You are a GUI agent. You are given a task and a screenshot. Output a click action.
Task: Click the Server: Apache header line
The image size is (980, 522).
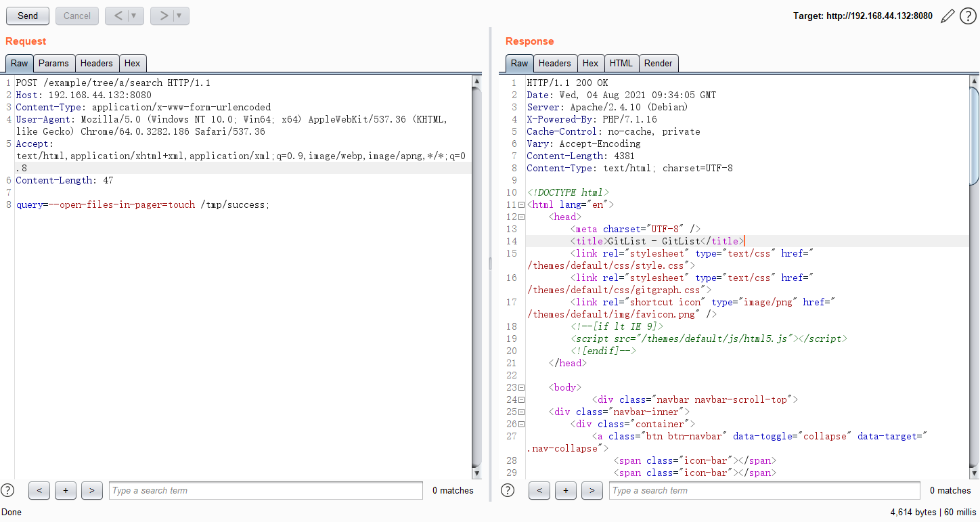tap(607, 107)
